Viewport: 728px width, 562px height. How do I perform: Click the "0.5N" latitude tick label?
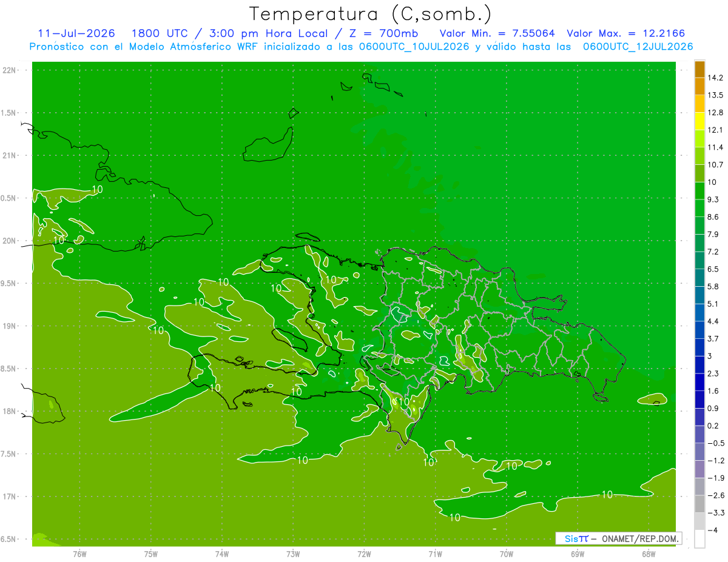click(x=9, y=198)
